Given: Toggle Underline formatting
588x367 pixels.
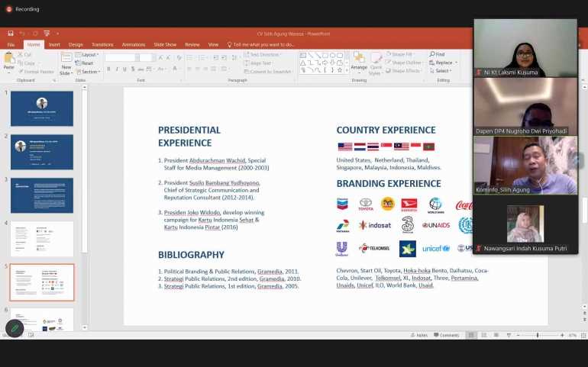Looking at the screenshot, I should [x=124, y=69].
